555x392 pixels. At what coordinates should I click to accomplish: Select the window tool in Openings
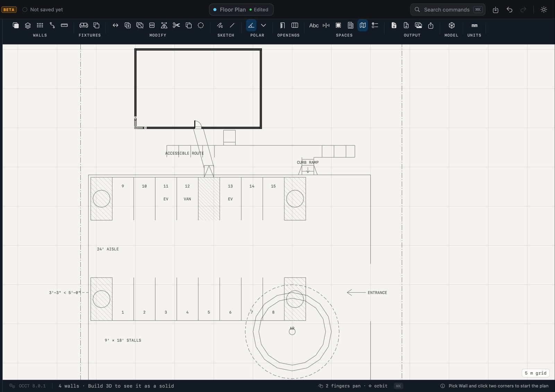click(294, 25)
